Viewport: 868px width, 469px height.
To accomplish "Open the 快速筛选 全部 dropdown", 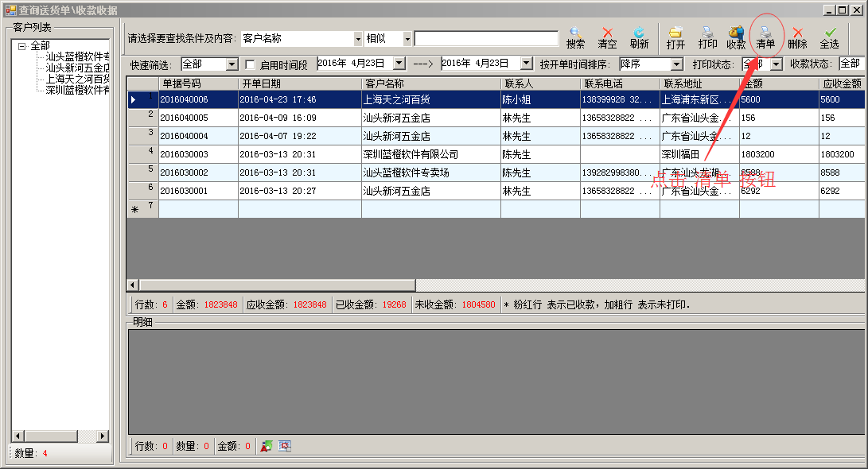I will pos(232,64).
